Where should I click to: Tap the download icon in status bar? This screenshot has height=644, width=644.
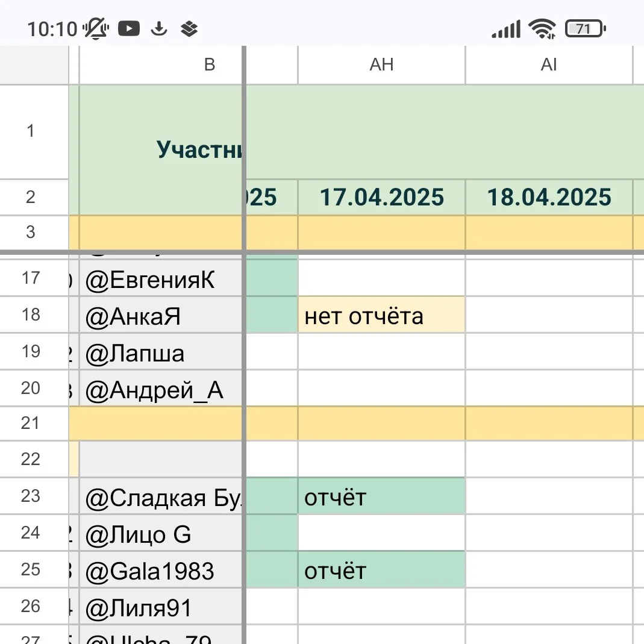(159, 28)
